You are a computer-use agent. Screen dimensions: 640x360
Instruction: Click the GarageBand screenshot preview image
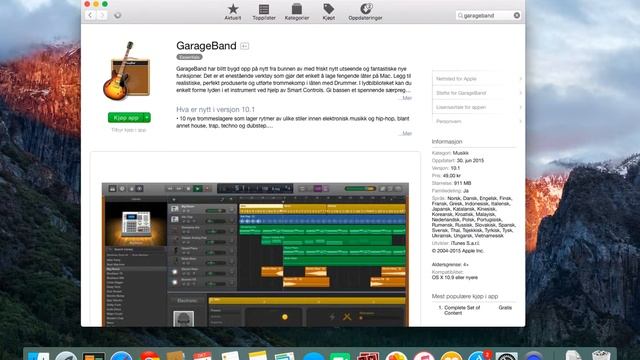pyautogui.click(x=255, y=254)
